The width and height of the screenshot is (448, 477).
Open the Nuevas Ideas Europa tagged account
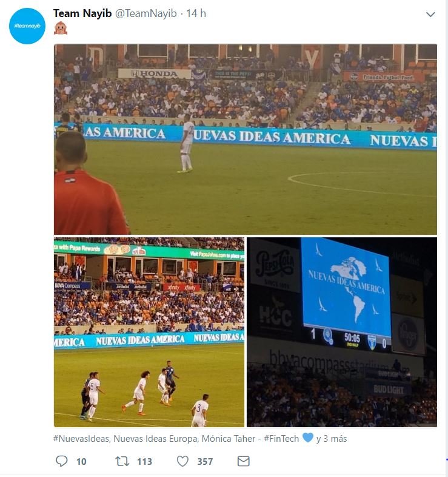click(x=156, y=439)
